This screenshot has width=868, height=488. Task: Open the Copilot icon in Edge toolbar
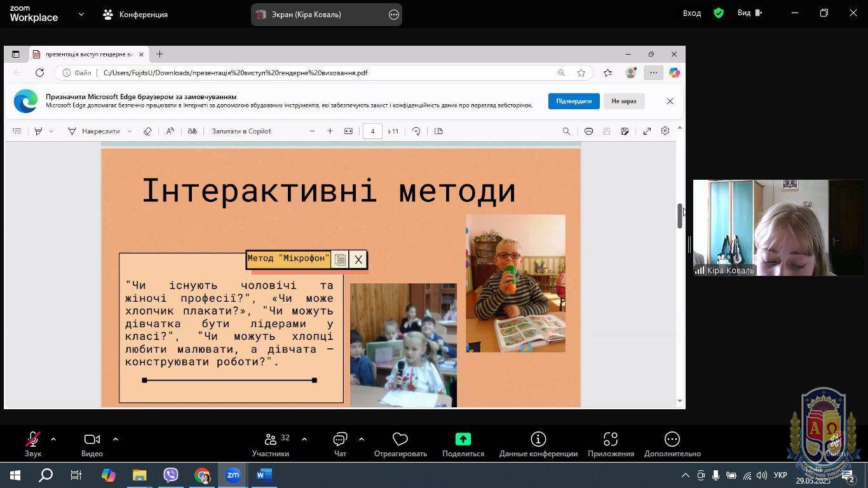click(674, 72)
